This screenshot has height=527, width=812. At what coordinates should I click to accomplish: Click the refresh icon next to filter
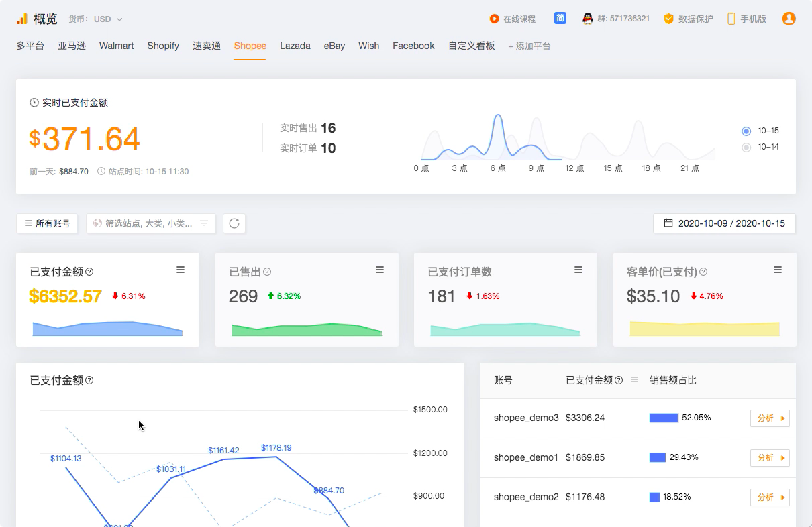[234, 223]
